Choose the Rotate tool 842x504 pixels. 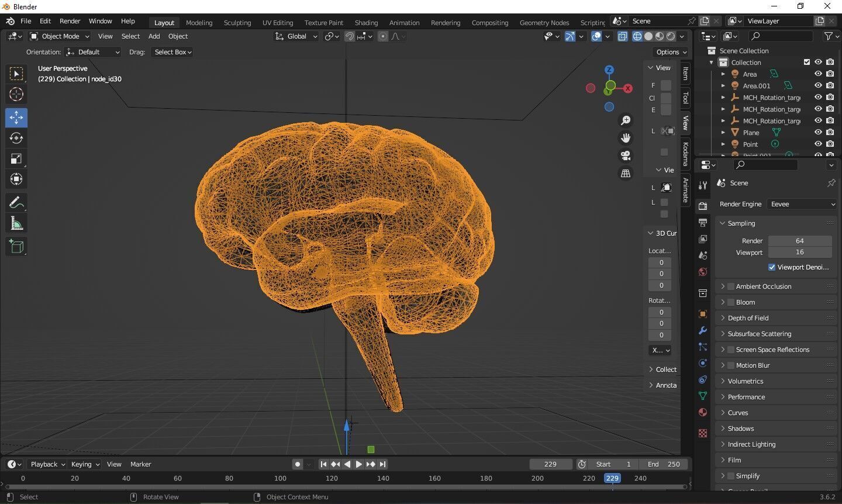pos(16,138)
